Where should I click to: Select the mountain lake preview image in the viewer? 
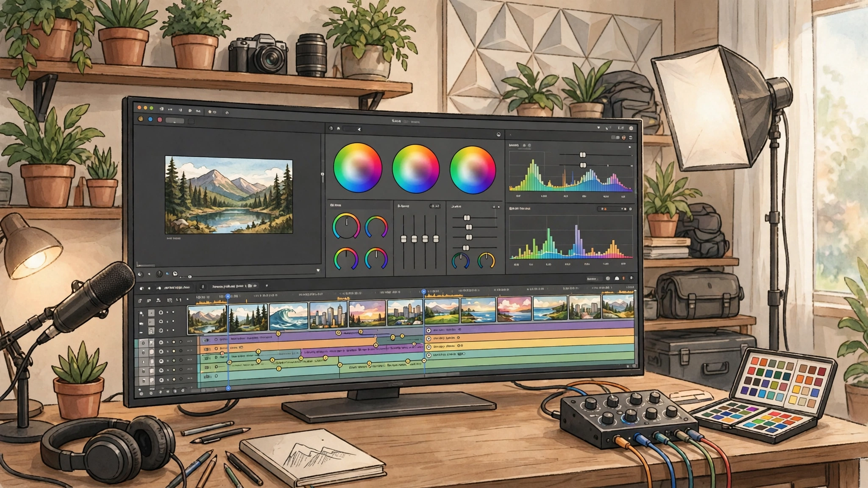(229, 195)
